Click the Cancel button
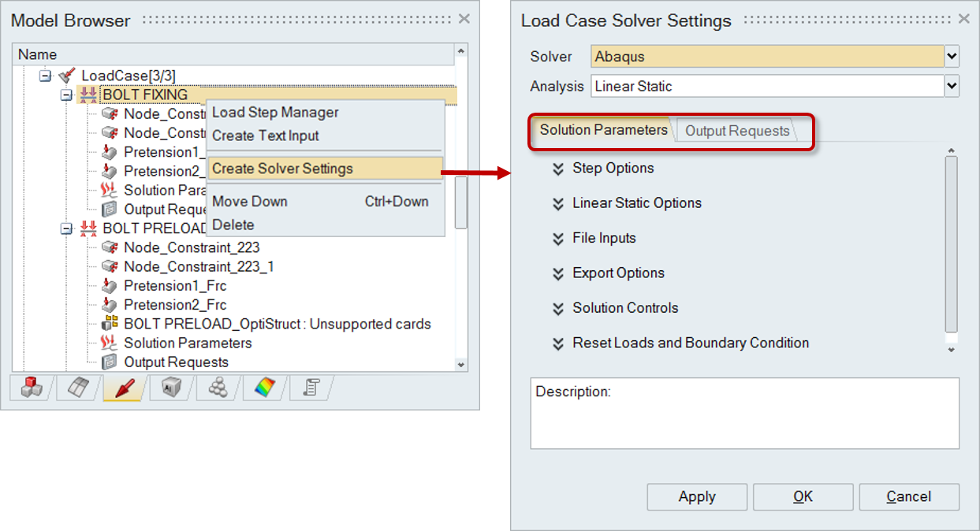The height and width of the screenshot is (531, 980). click(909, 497)
